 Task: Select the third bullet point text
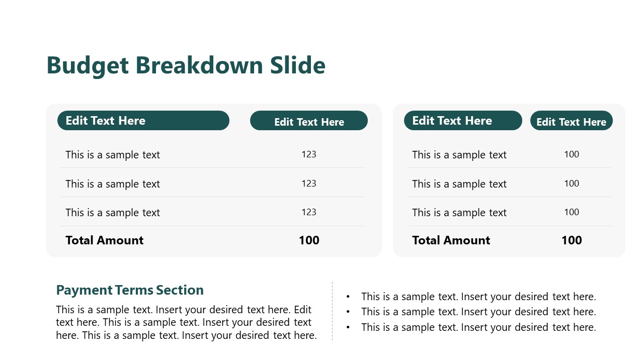click(478, 327)
